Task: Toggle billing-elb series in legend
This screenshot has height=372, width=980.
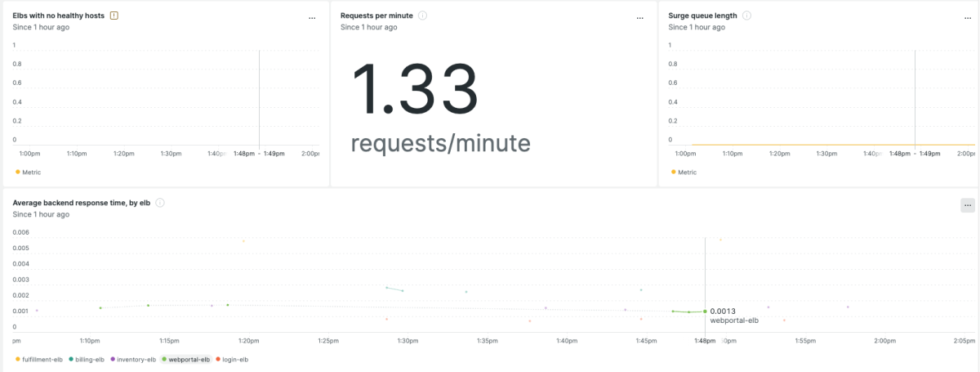Action: (87, 359)
